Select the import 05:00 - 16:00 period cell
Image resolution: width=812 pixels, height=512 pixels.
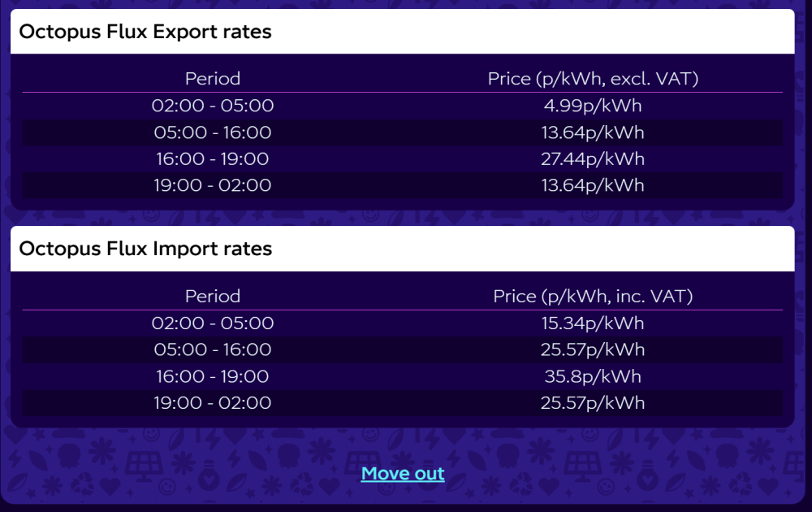(x=213, y=349)
